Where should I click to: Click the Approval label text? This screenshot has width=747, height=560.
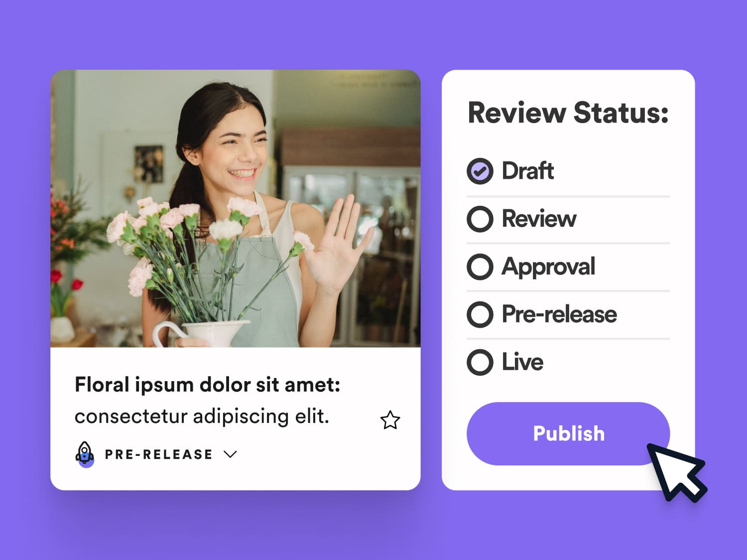[x=548, y=267]
